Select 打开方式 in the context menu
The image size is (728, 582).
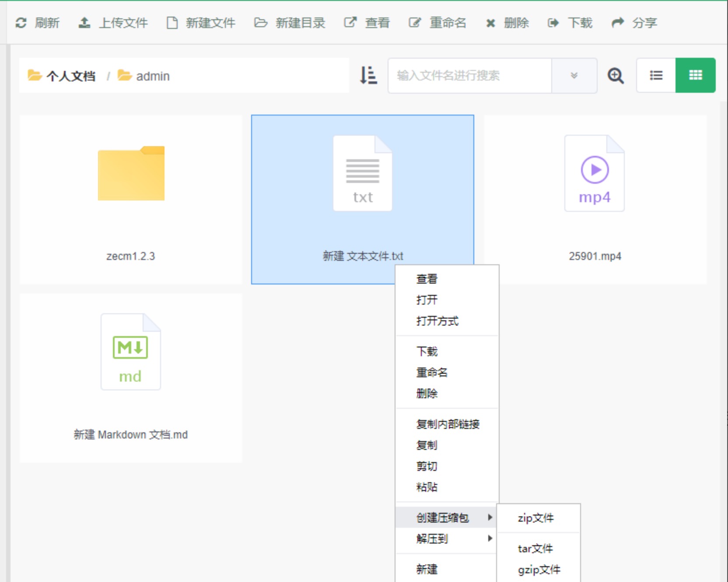pyautogui.click(x=437, y=321)
